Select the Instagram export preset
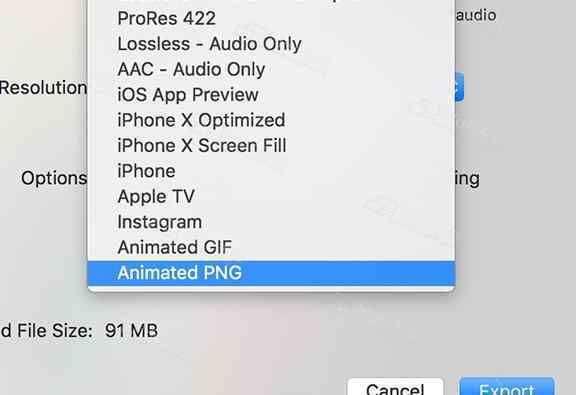This screenshot has height=395, width=576. (271, 222)
